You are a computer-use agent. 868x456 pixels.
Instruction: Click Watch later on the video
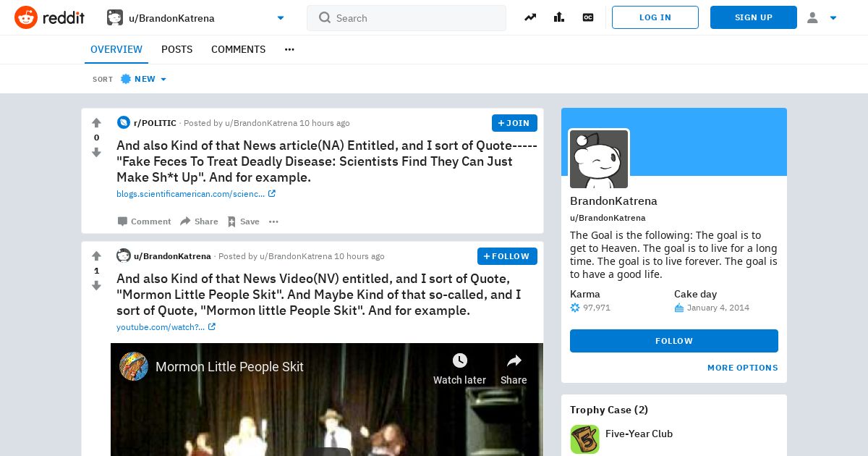pyautogui.click(x=459, y=369)
